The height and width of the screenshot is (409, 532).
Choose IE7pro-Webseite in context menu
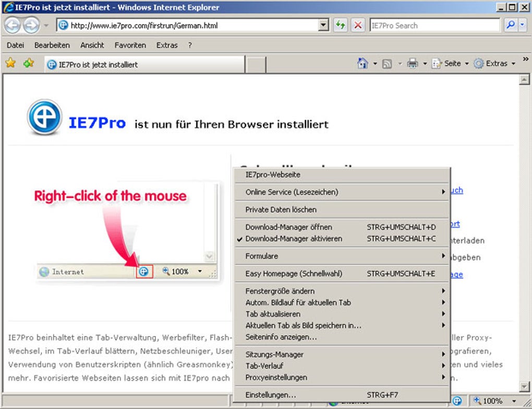coord(342,175)
